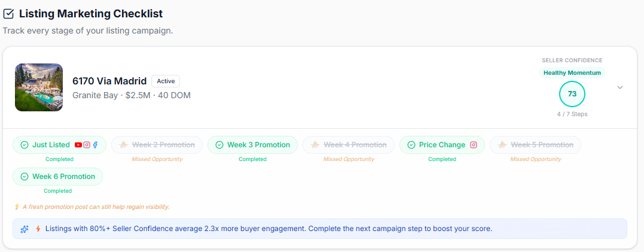This screenshot has height=252, width=644.
Task: Click 'Completed' under Just Listed
Action: [59, 159]
